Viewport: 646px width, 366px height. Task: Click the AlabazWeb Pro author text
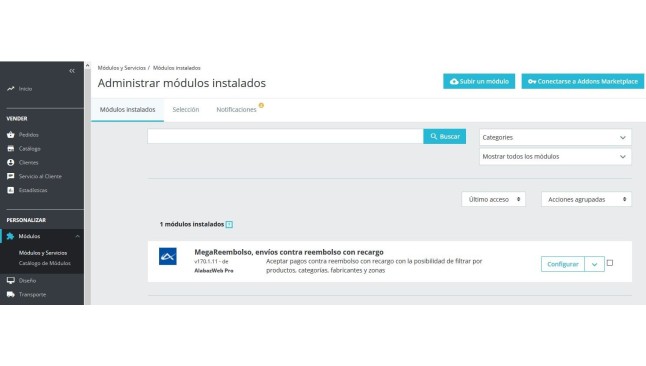(x=214, y=271)
